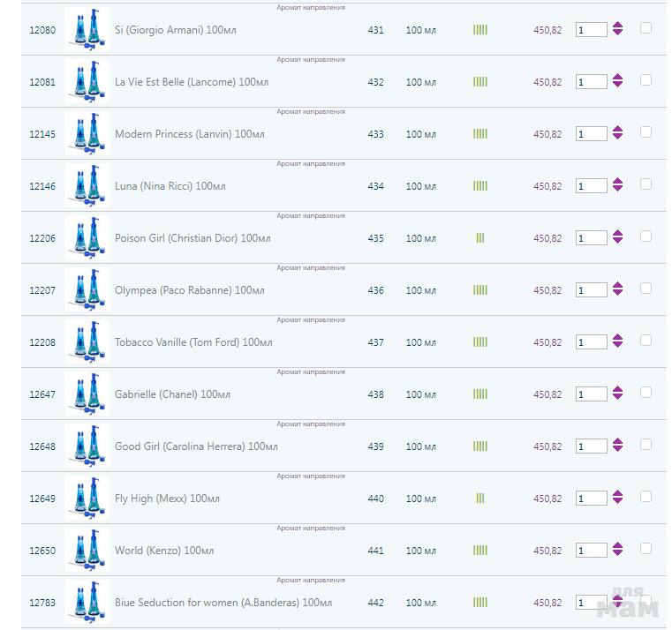Image resolution: width=672 pixels, height=630 pixels.
Task: Click the quantity field for Poison Girl
Action: click(591, 238)
